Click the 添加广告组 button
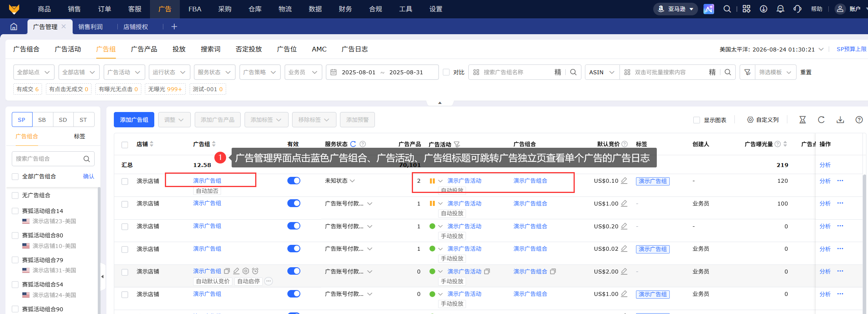This screenshot has height=314, width=868. click(134, 120)
